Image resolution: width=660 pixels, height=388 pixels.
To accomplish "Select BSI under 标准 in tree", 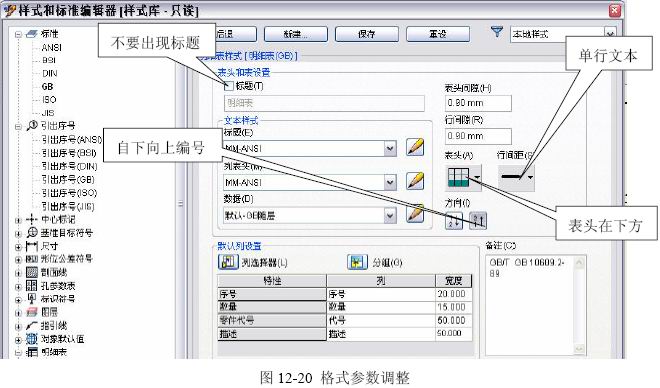I will (49, 60).
